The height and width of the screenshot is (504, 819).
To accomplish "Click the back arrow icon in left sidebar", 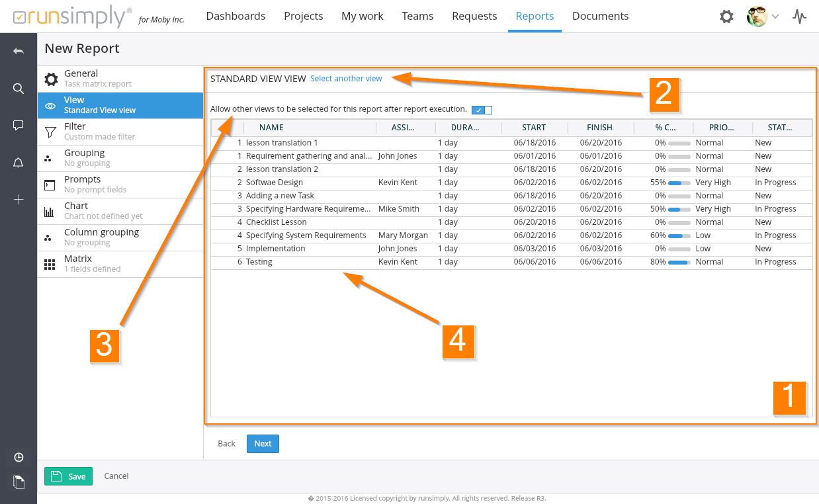I will (19, 52).
